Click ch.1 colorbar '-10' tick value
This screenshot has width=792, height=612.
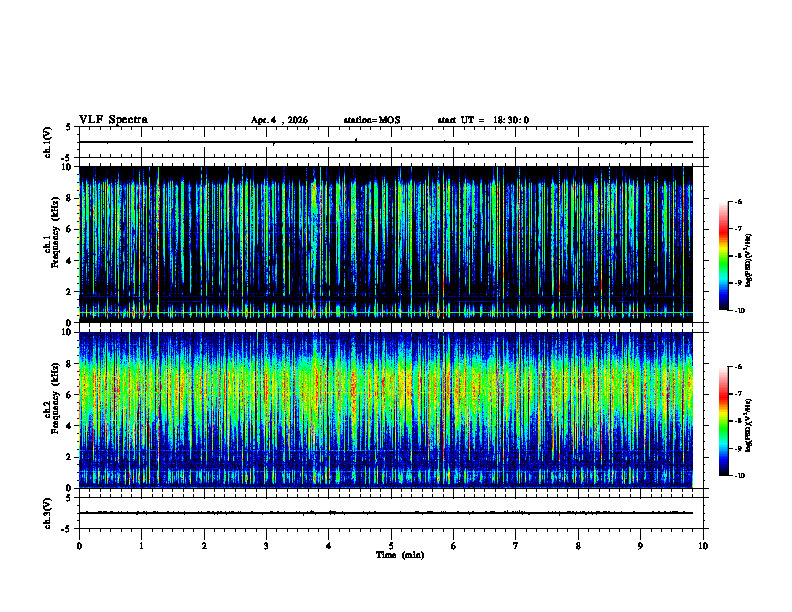(739, 311)
